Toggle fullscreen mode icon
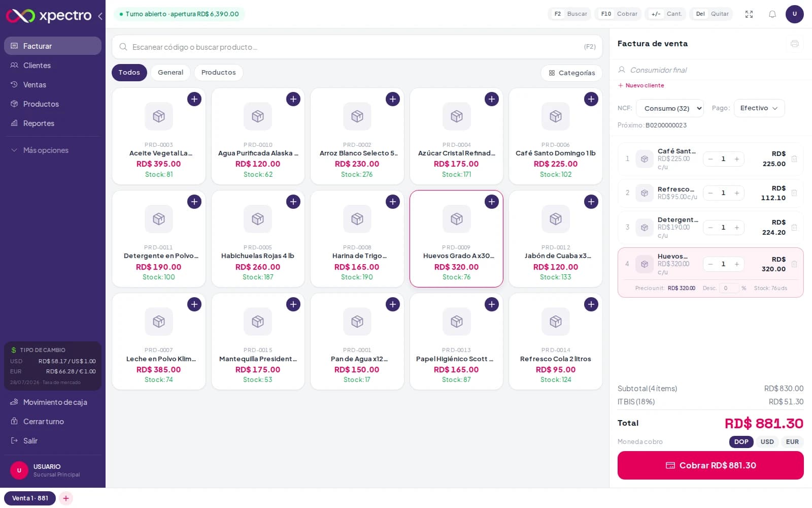Image resolution: width=812 pixels, height=508 pixels. click(749, 14)
